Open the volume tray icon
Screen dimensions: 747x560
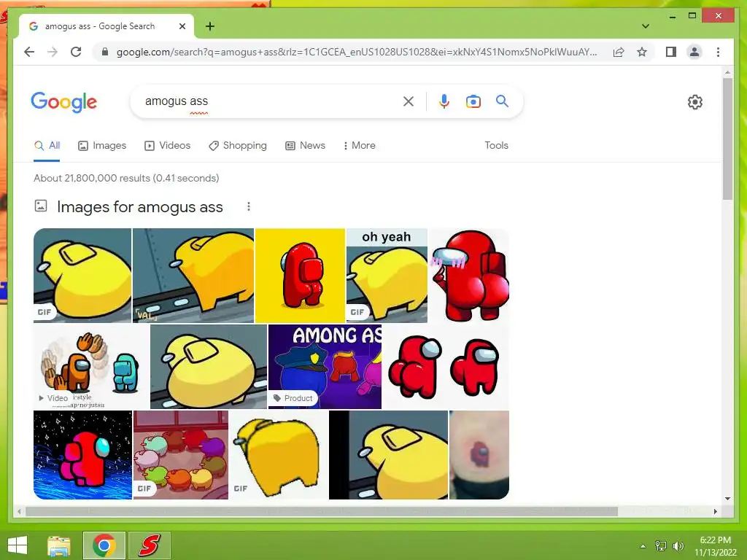pos(678,545)
